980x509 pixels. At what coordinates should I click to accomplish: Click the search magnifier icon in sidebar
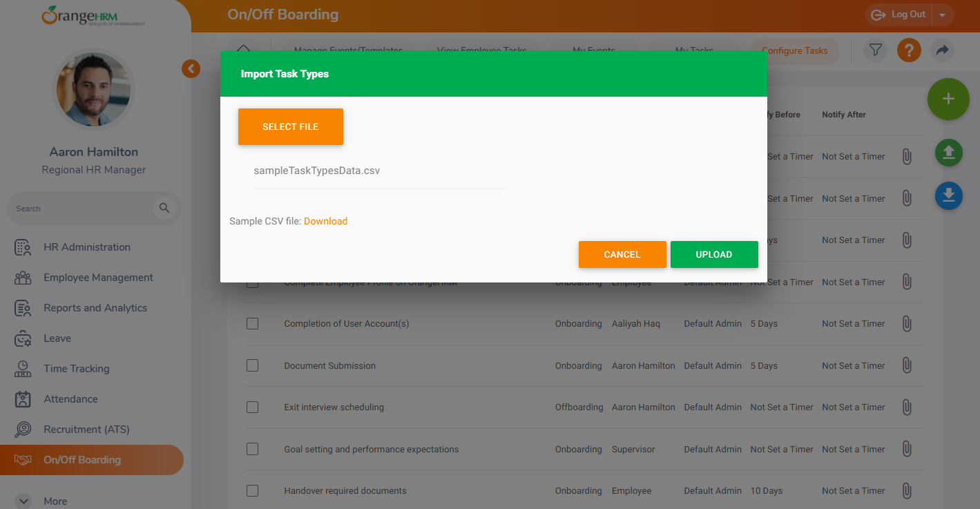pos(164,208)
